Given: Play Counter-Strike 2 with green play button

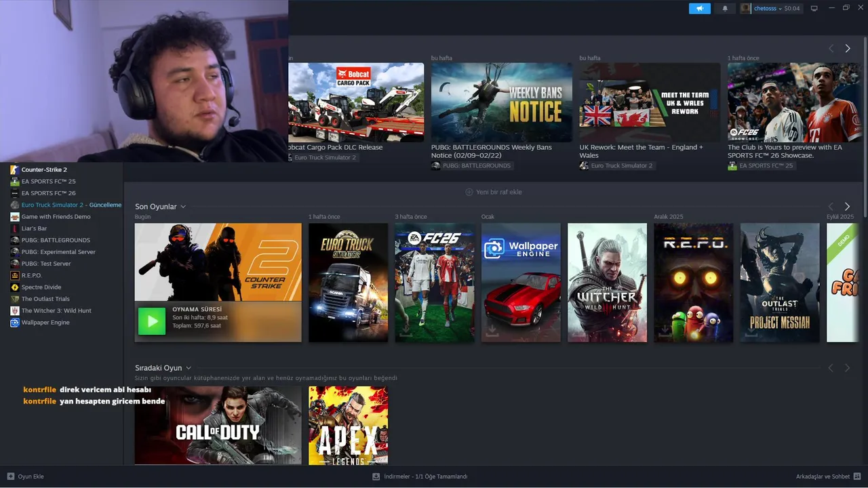Looking at the screenshot, I should pyautogui.click(x=152, y=321).
